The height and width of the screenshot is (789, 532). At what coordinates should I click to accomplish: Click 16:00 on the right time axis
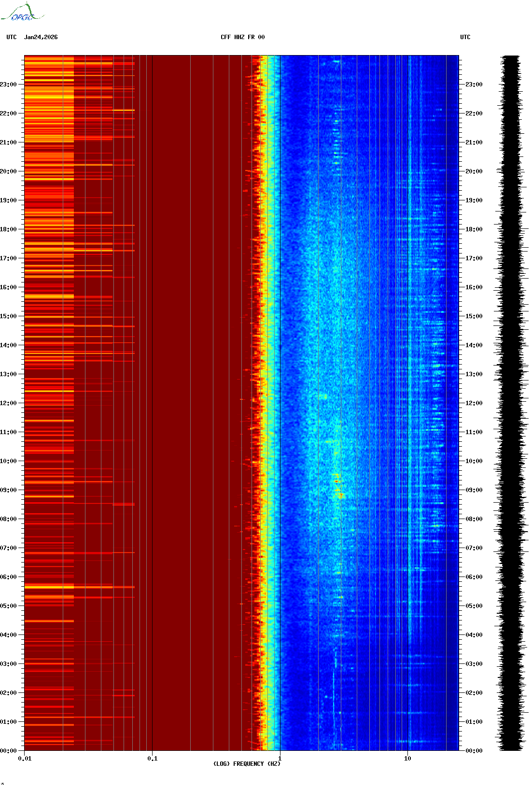[474, 287]
